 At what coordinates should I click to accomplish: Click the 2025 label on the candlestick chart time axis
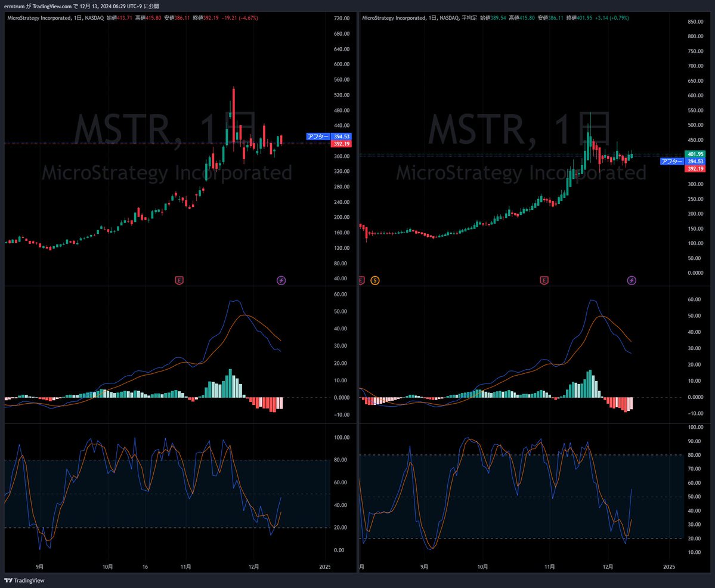pos(324,567)
